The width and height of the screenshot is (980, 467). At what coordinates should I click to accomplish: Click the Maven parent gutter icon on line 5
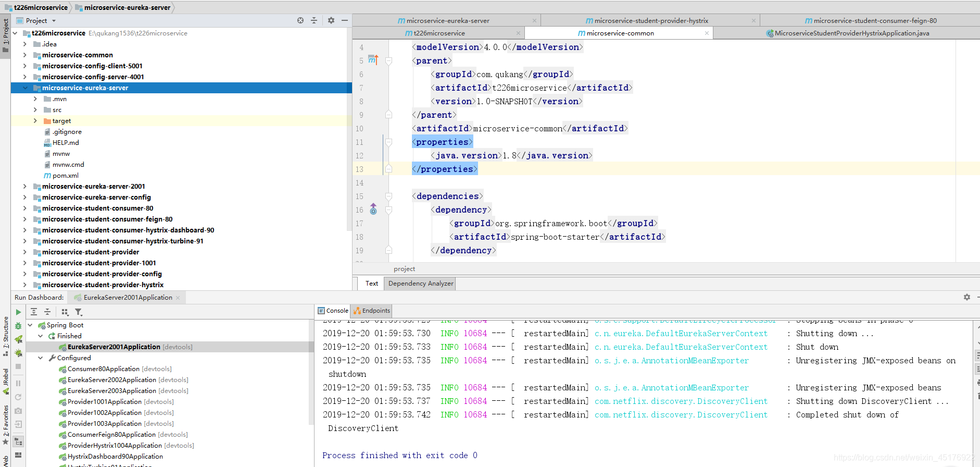click(373, 60)
